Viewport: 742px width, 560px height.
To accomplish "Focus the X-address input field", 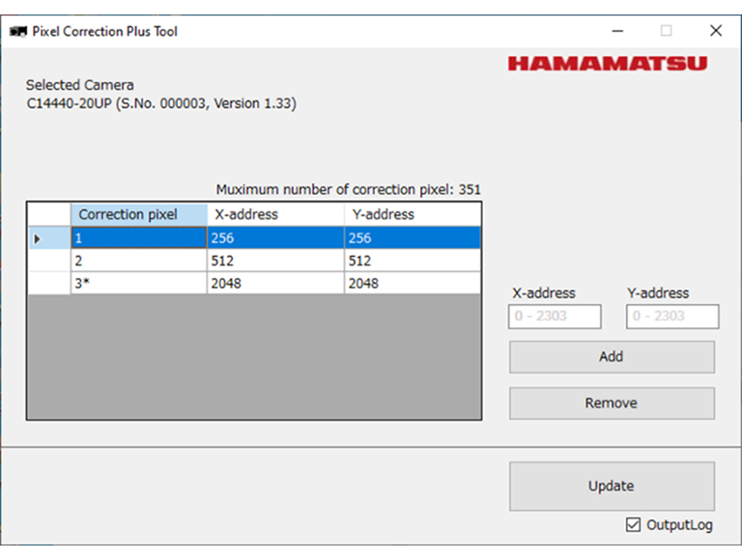I will [x=556, y=317].
